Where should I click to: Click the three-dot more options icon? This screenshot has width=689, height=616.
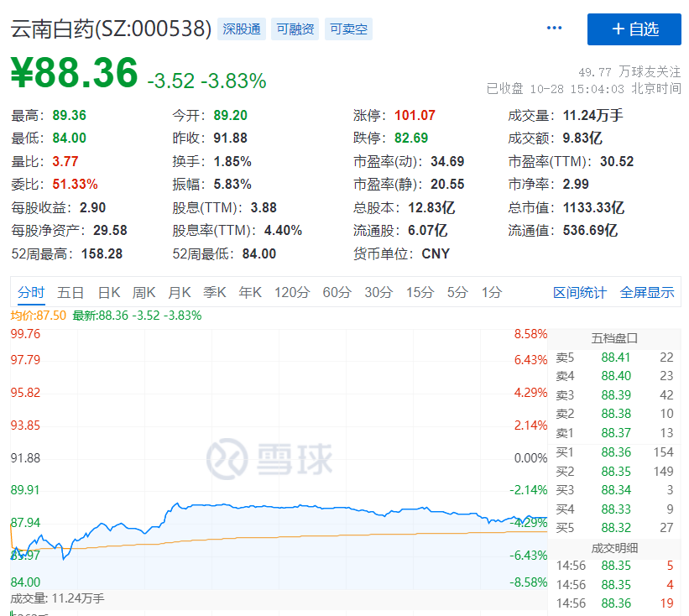554,29
